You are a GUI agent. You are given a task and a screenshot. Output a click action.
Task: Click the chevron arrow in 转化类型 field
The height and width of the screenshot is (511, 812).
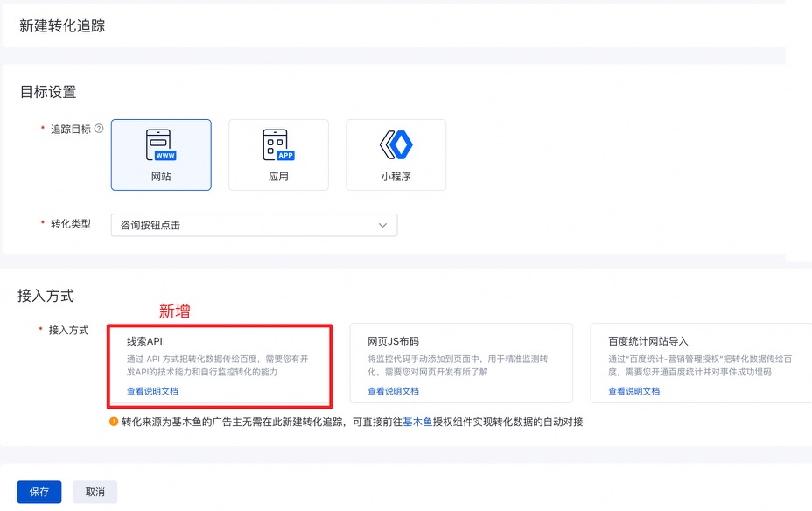[x=382, y=225]
